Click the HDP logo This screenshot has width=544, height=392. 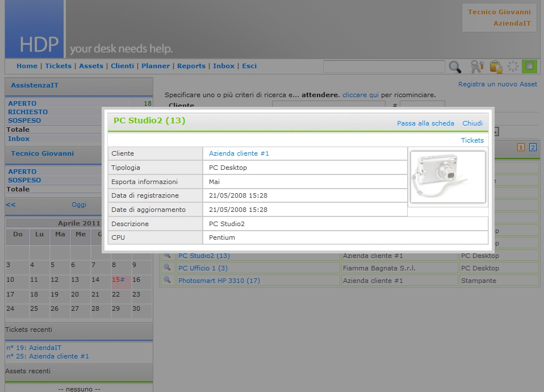[x=35, y=30]
